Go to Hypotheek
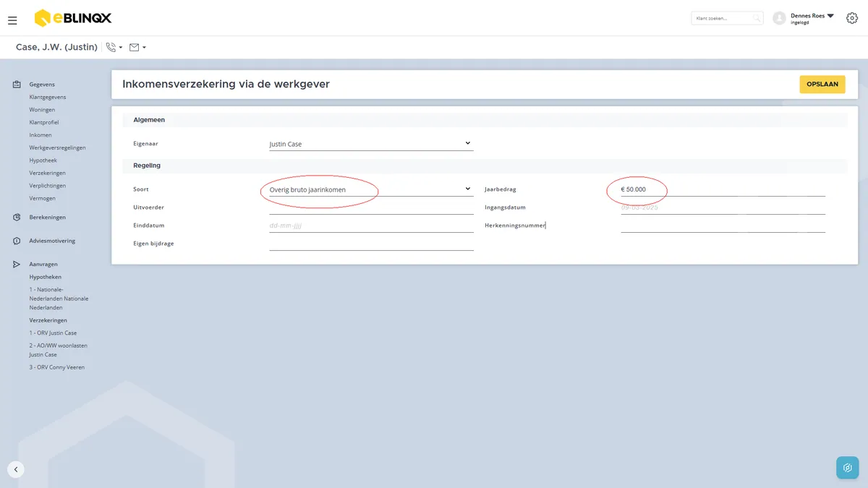 [43, 160]
